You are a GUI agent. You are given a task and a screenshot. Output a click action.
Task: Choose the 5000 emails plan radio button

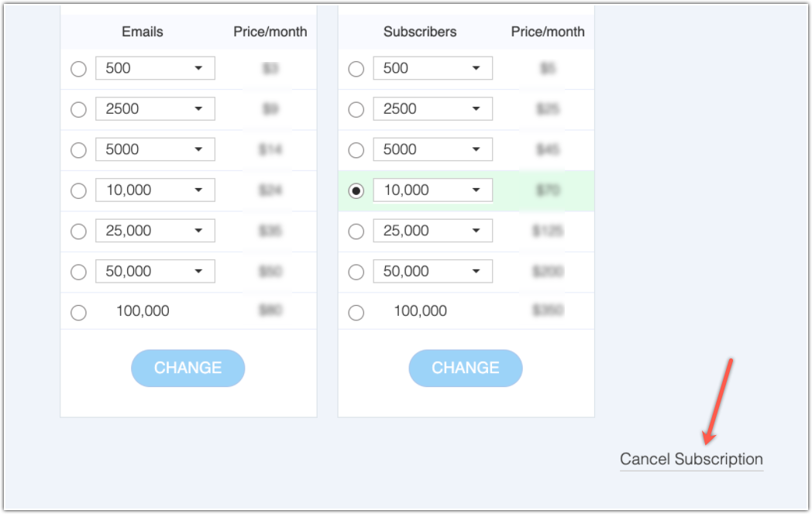78,149
